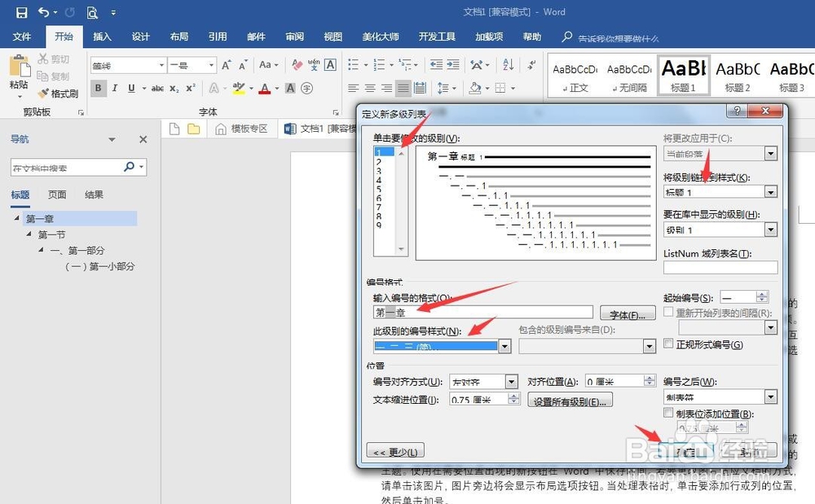Apply justify alignment icon
Viewport: 815px width, 504px height.
(x=403, y=87)
